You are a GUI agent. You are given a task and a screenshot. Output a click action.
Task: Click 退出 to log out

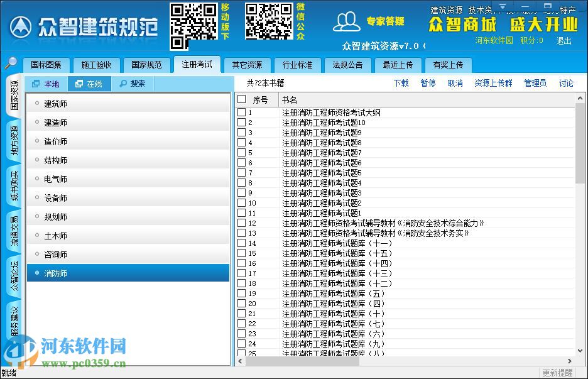coord(563,40)
